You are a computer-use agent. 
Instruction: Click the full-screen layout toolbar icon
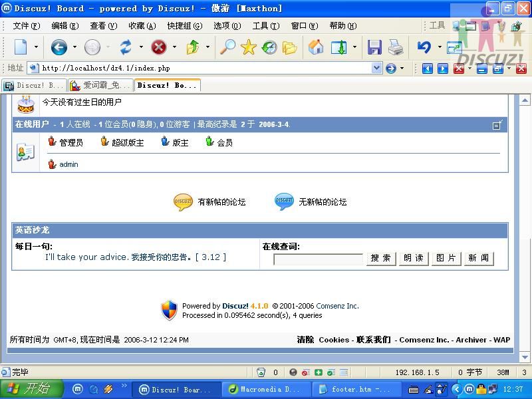(339, 47)
